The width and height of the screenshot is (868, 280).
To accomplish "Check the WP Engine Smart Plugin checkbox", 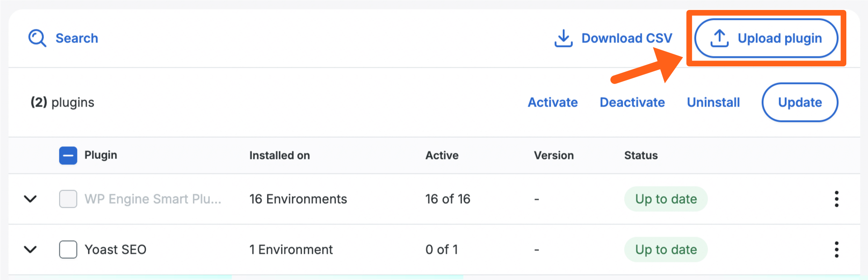I will (68, 199).
